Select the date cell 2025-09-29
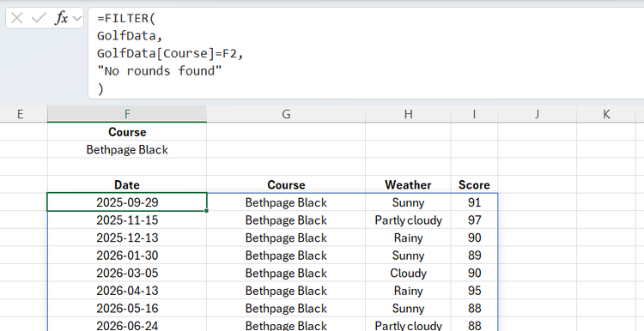This screenshot has width=644, height=331. (x=127, y=202)
